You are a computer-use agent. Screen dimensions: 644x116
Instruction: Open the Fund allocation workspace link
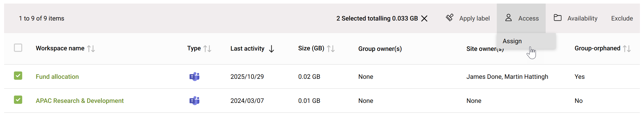(57, 77)
